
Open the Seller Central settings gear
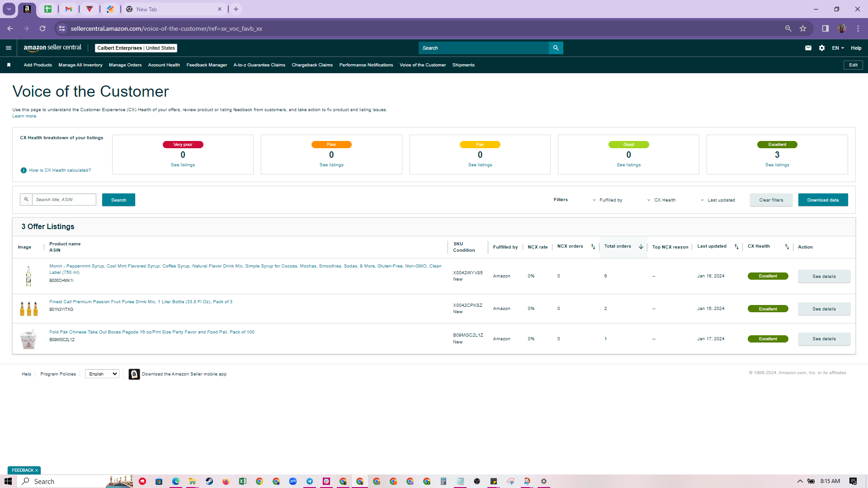822,48
